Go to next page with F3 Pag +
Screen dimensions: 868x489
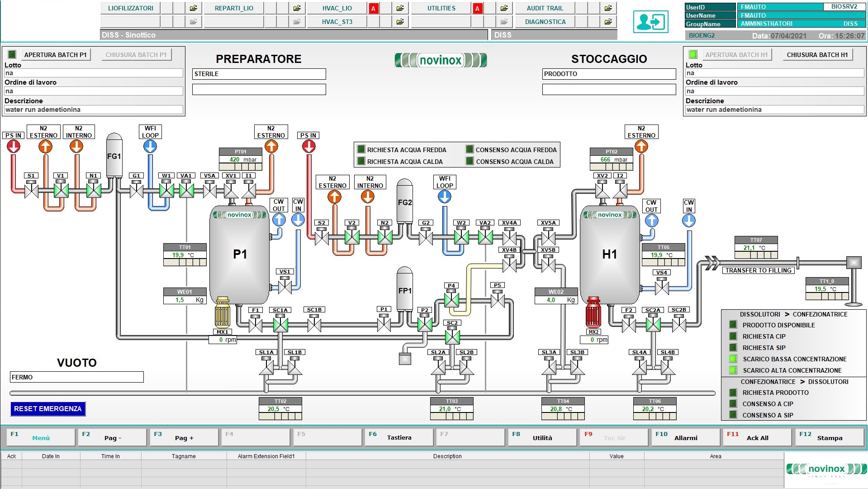pyautogui.click(x=184, y=437)
